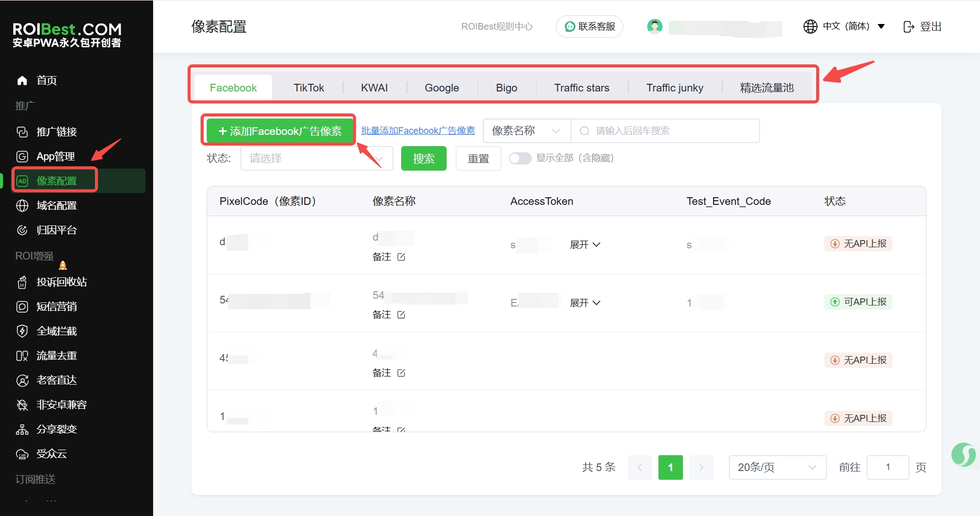Screen dimensions: 980x516
Task: Open 全域拦截 shield icon
Action: 22,331
